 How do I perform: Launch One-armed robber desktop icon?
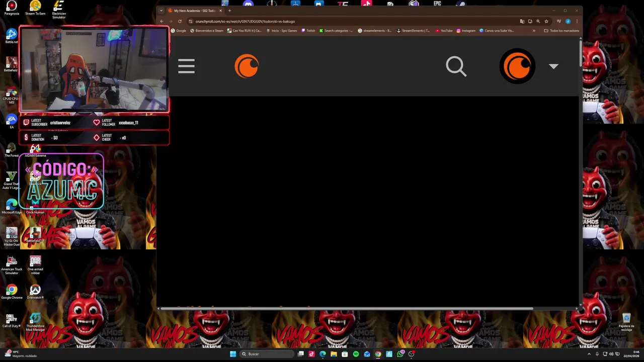click(35, 265)
